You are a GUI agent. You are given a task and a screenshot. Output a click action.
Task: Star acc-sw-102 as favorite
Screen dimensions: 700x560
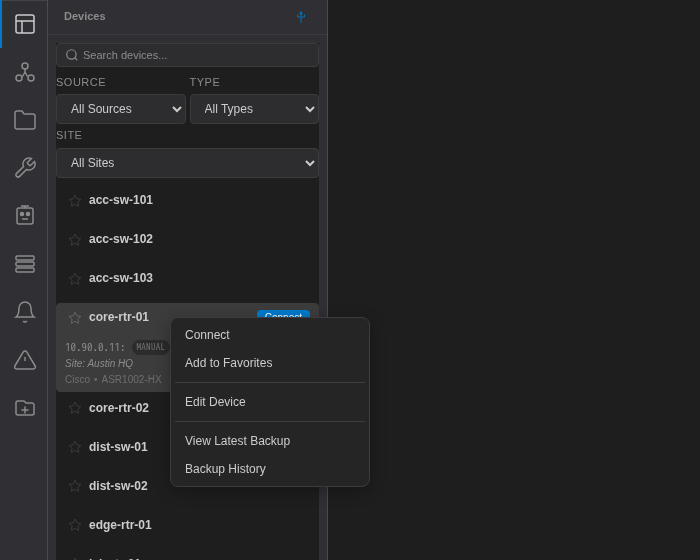click(x=75, y=240)
